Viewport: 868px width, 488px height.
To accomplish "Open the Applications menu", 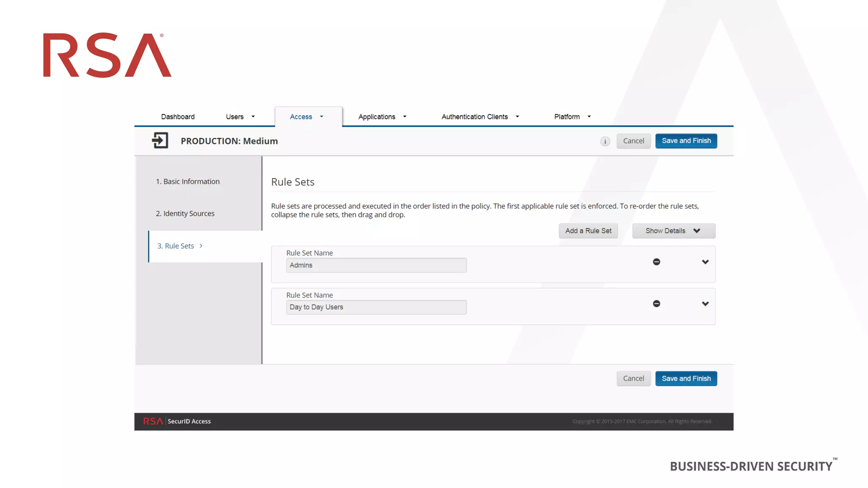I will click(x=382, y=116).
